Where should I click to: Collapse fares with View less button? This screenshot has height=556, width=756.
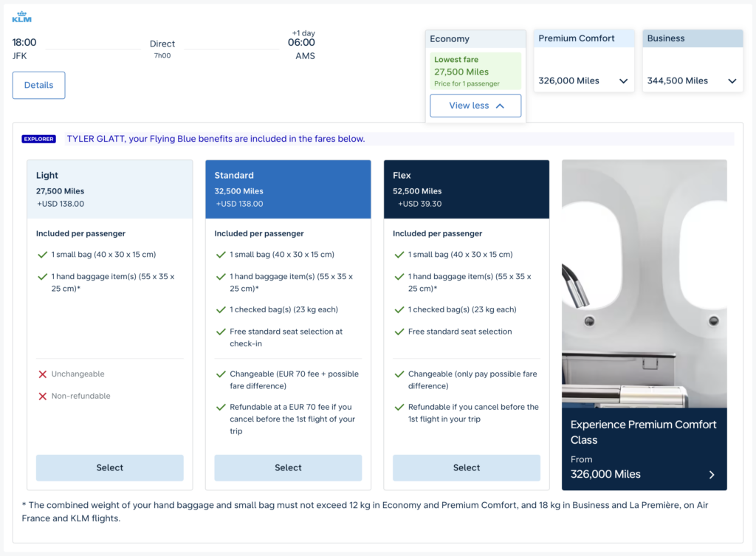(x=475, y=106)
